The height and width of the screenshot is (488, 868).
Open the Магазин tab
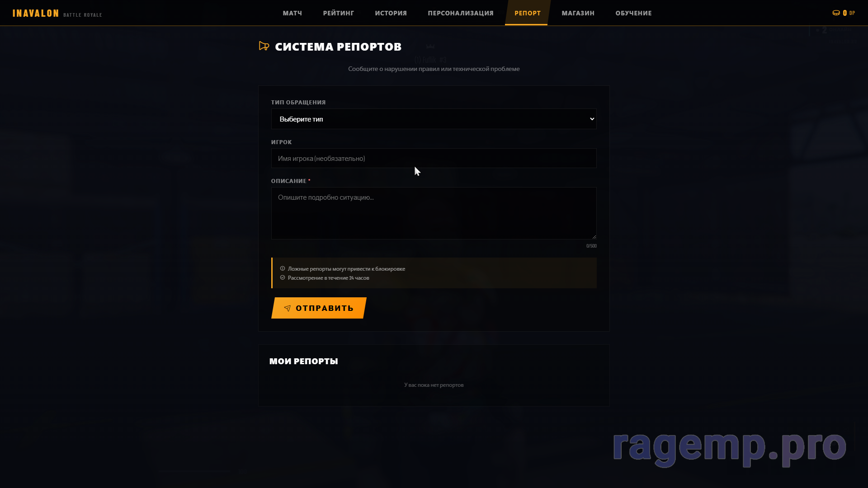(578, 13)
